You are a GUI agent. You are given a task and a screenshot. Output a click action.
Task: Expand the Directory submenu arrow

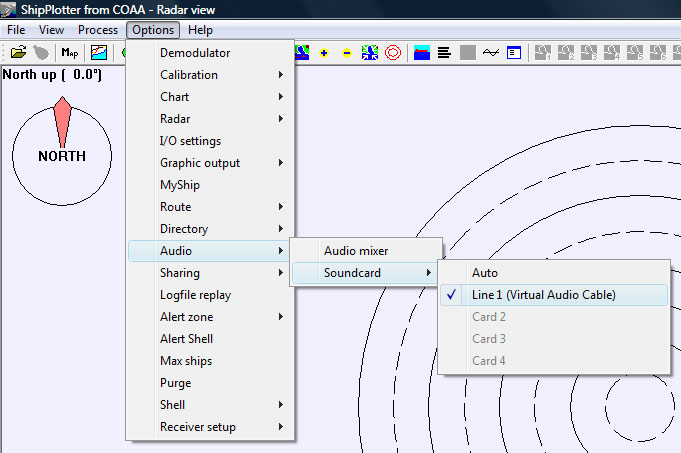(x=281, y=229)
